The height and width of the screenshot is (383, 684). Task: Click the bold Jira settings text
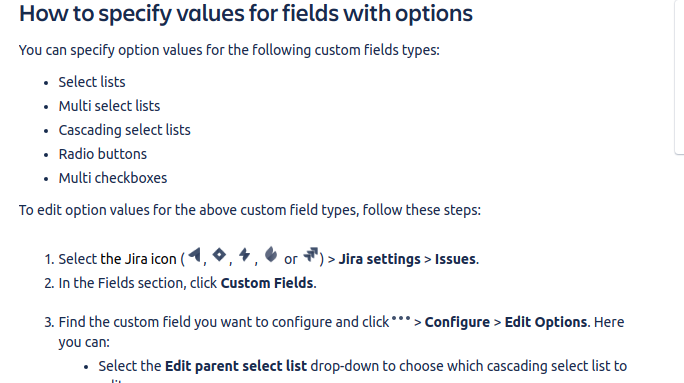pyautogui.click(x=380, y=259)
